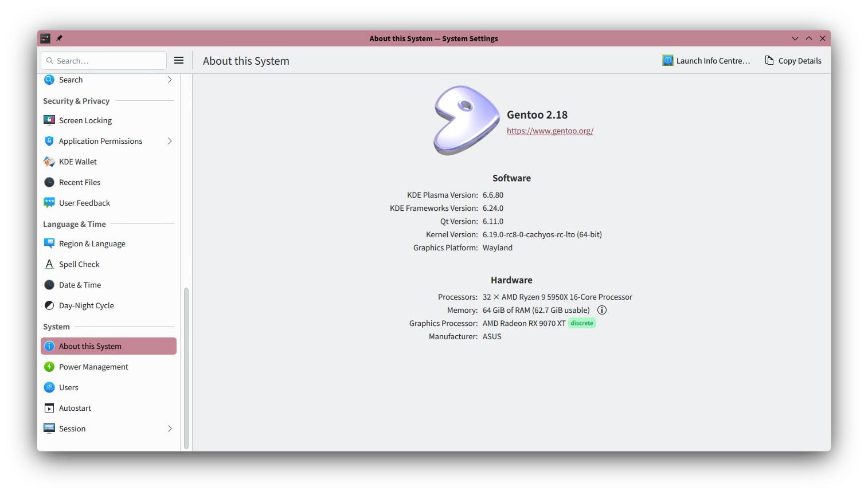This screenshot has width=868, height=495.
Task: Click the Power Management icon
Action: tap(49, 367)
